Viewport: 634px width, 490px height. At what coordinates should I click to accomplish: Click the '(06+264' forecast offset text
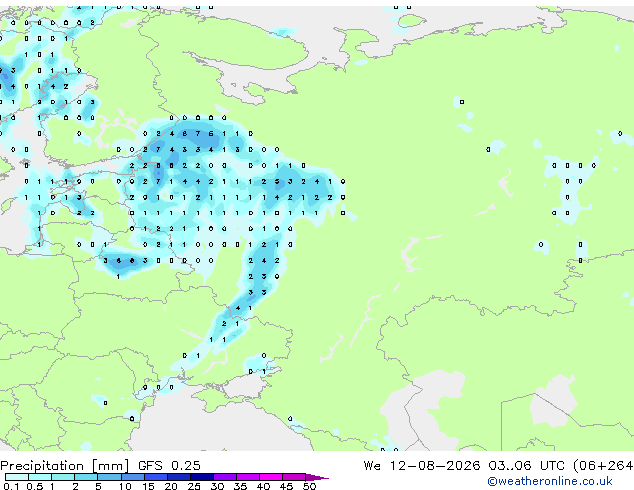pos(603,466)
